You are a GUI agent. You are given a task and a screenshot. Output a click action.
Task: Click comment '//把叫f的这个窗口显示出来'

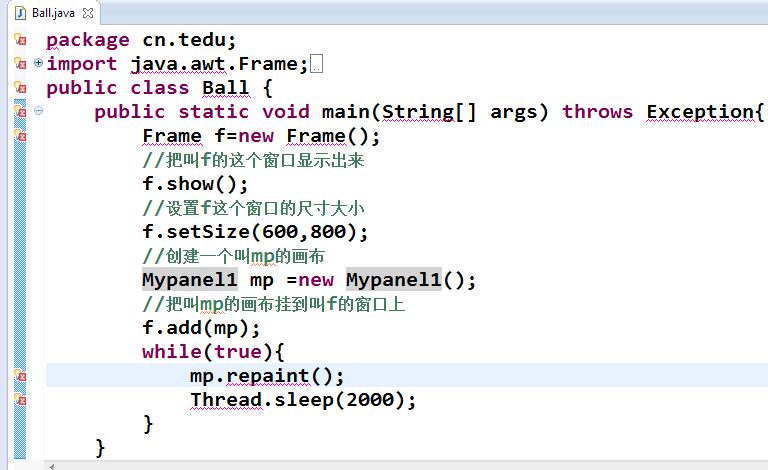(x=253, y=160)
